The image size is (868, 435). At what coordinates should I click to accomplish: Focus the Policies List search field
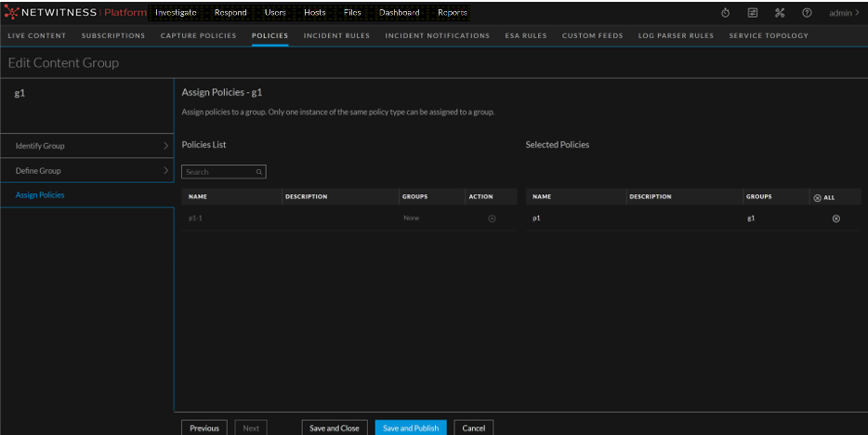point(217,172)
